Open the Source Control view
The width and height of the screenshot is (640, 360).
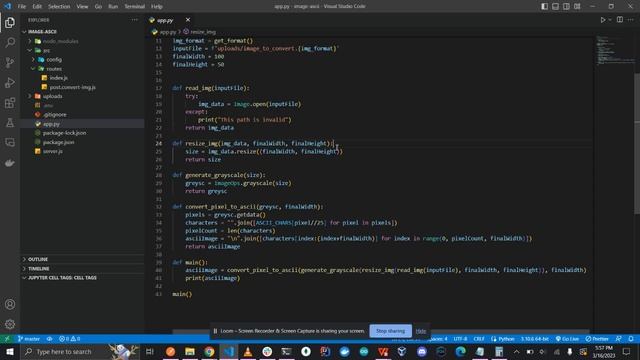pyautogui.click(x=10, y=62)
